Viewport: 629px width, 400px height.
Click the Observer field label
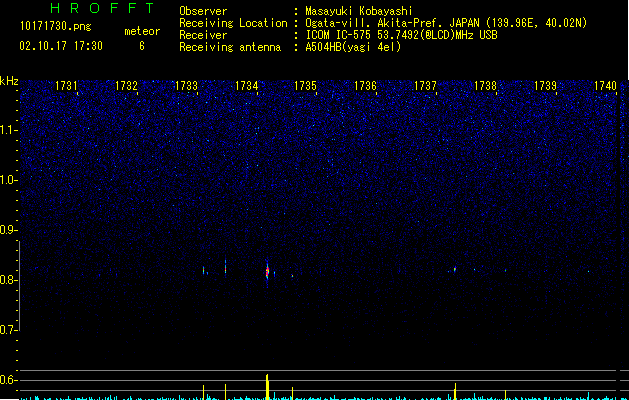coord(203,11)
